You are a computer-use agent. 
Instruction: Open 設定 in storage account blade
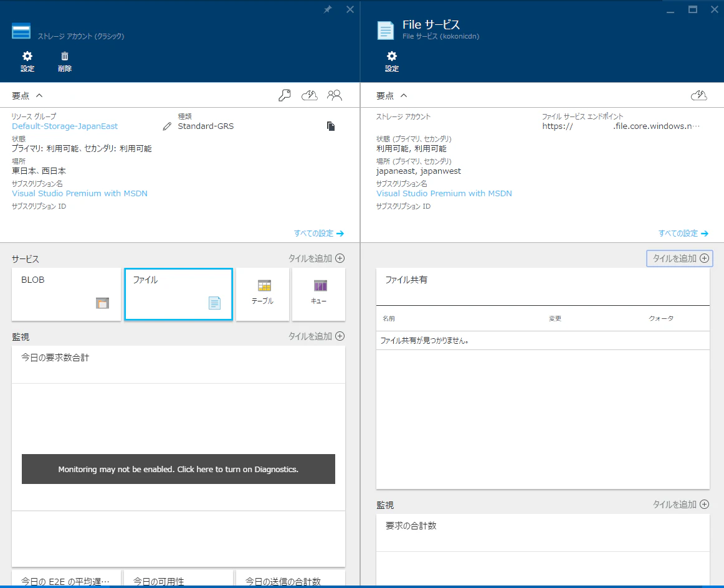coord(27,62)
